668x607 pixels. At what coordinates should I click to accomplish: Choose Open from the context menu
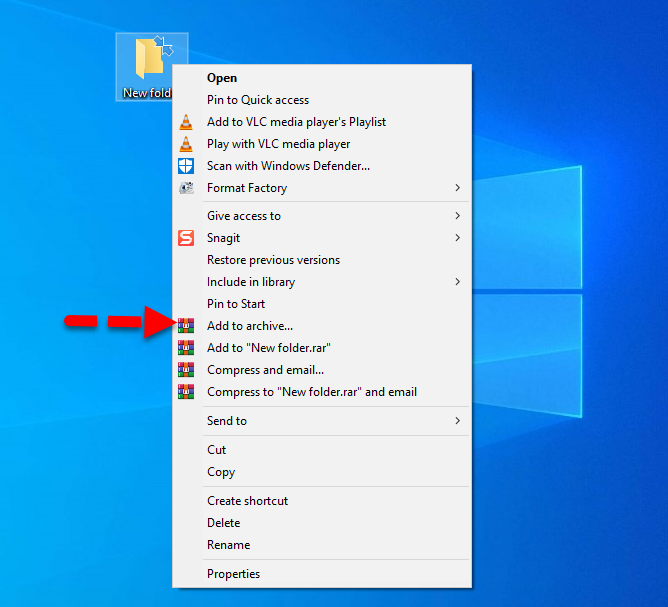[x=222, y=78]
